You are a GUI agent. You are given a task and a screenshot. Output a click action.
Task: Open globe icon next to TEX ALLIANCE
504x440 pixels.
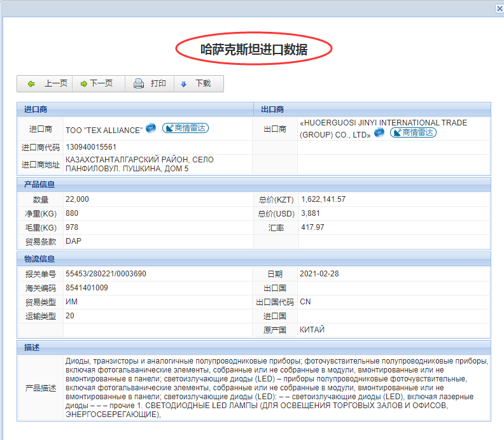151,128
